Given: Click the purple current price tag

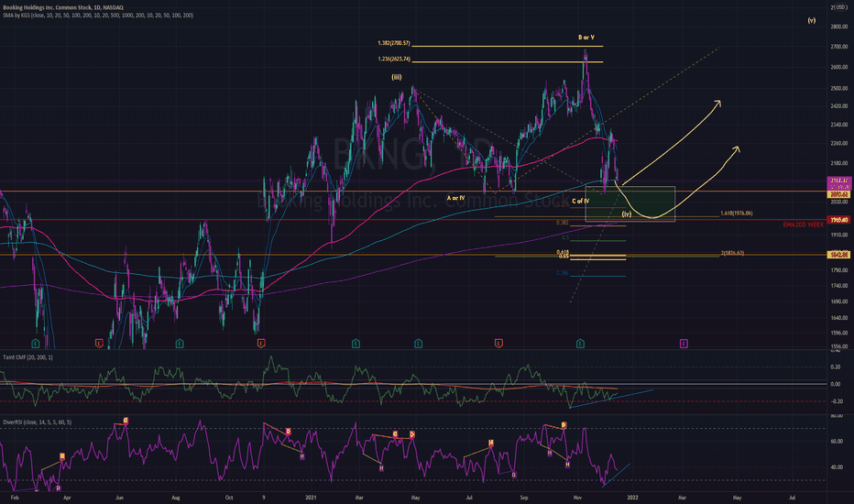Looking at the screenshot, I should click(838, 183).
